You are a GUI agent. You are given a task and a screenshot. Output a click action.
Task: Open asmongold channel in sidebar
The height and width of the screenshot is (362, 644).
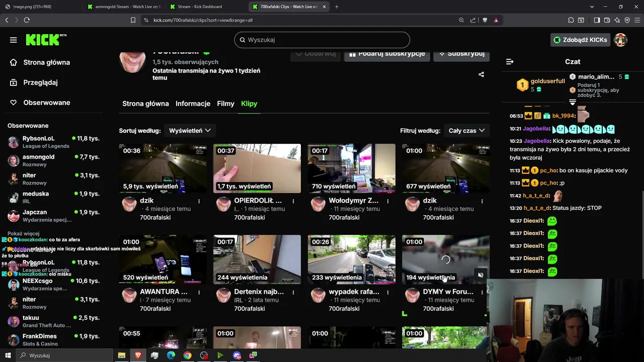click(53, 160)
